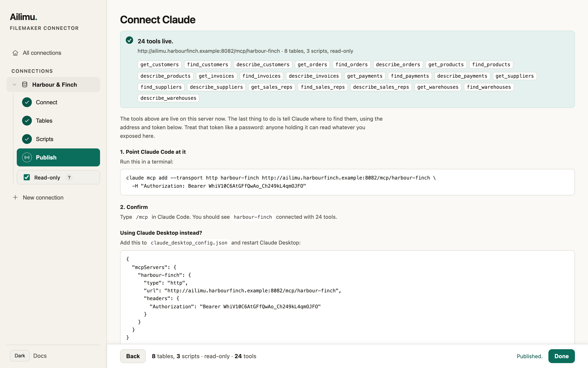Click the describe_sales_reps tool chip
588x368 pixels.
click(x=381, y=87)
